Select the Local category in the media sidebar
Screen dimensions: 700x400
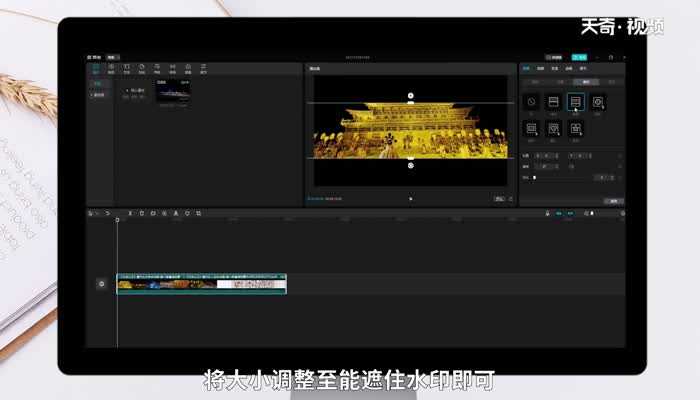(98, 83)
